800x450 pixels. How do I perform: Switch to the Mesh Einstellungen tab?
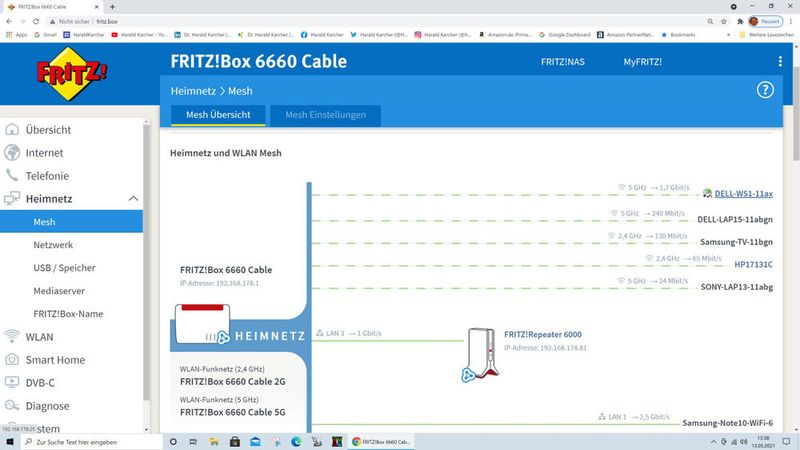326,115
